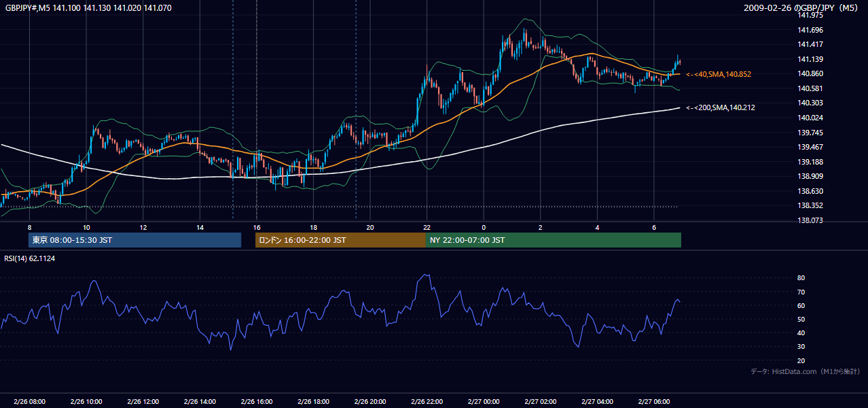Click the bottom date label 2/26 14:00

coord(200,402)
